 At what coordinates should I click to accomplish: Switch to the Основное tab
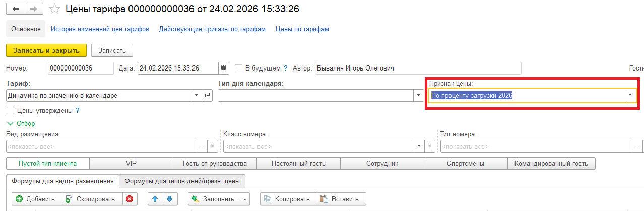[x=26, y=29]
